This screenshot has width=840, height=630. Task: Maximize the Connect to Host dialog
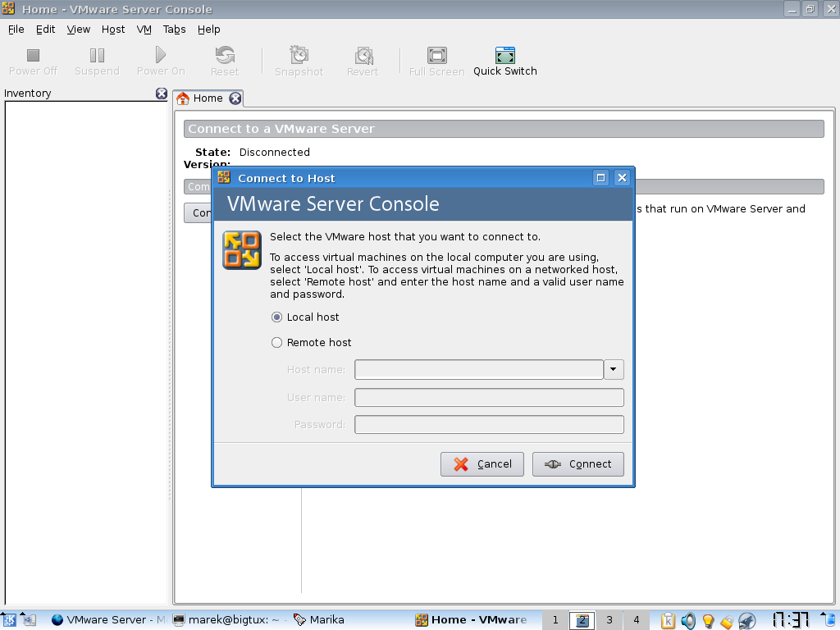tap(600, 178)
